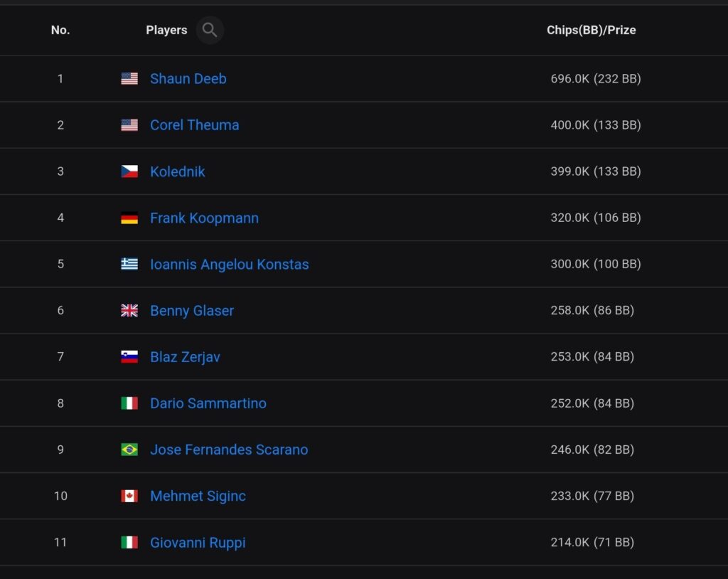Click the Czech flag next to Kolednik

click(x=129, y=171)
